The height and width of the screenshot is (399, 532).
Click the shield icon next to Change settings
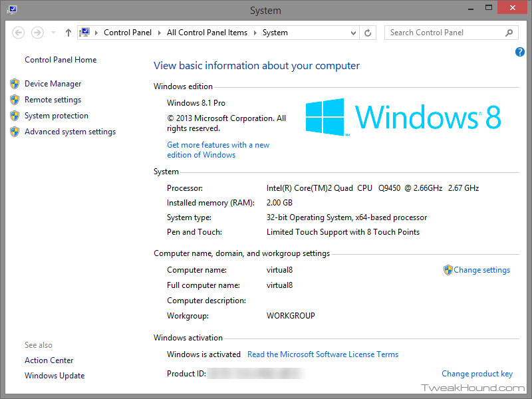[x=448, y=270]
